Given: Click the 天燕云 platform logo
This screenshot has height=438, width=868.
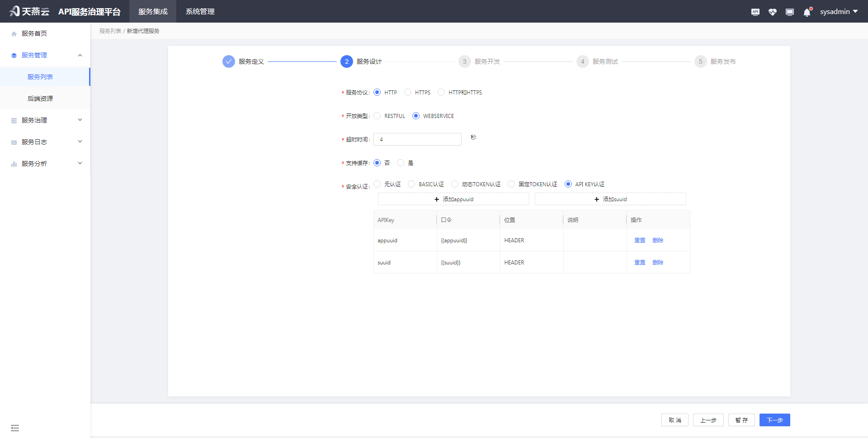Looking at the screenshot, I should click(x=29, y=11).
